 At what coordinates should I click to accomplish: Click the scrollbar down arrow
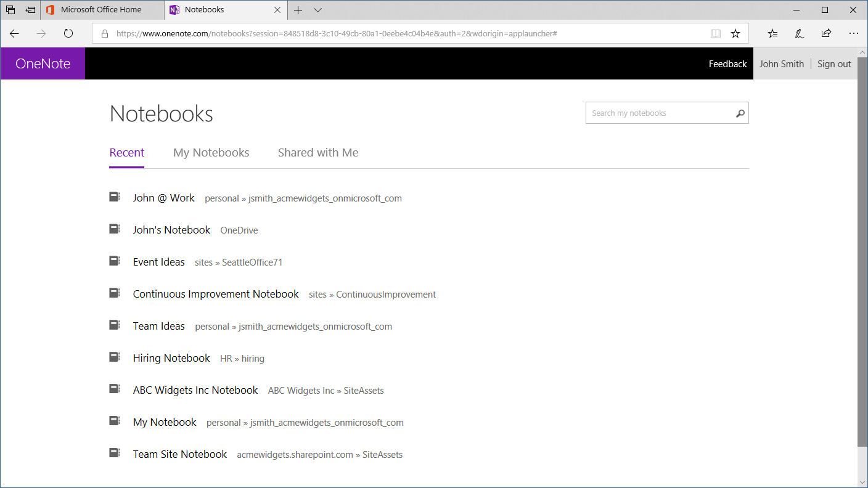click(862, 482)
